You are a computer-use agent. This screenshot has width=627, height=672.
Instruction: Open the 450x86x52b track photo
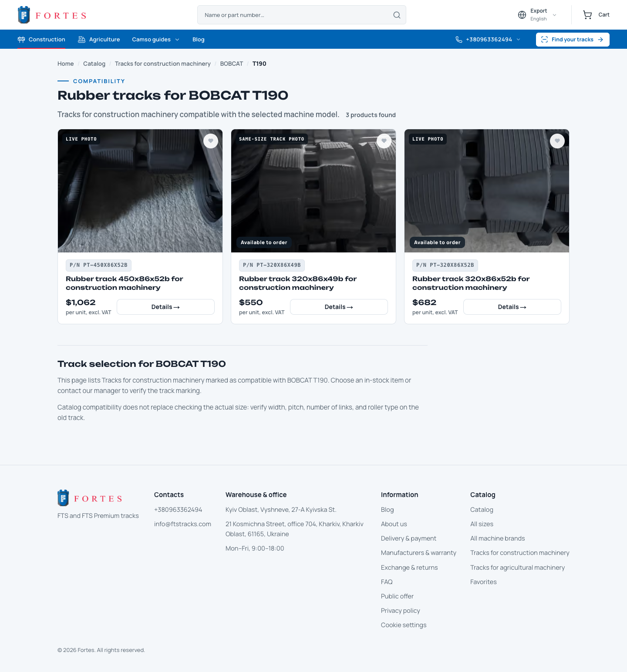(140, 191)
